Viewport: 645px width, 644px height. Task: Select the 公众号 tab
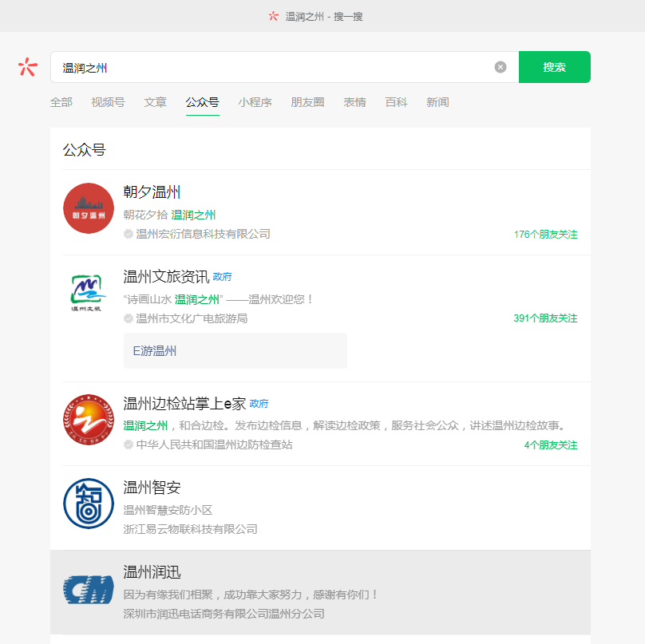(x=203, y=102)
